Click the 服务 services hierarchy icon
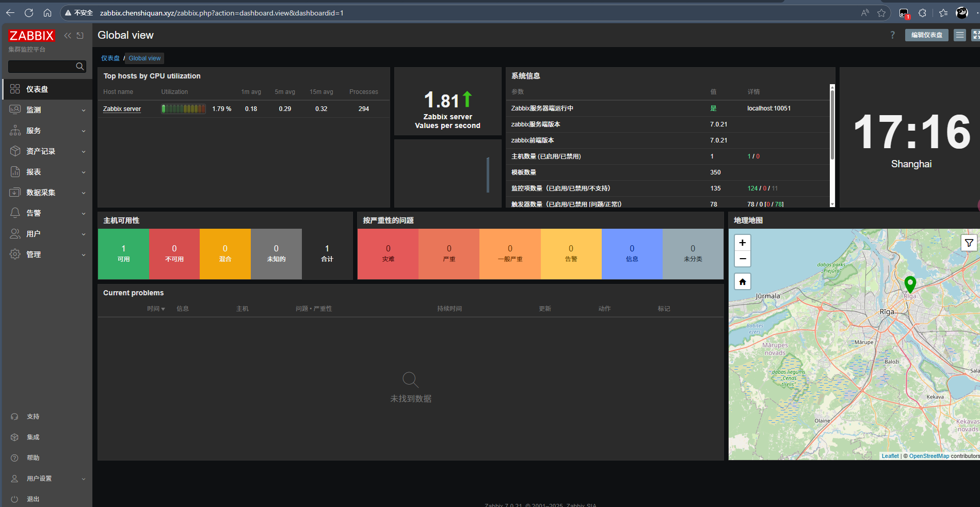The height and width of the screenshot is (507, 980). click(x=15, y=130)
